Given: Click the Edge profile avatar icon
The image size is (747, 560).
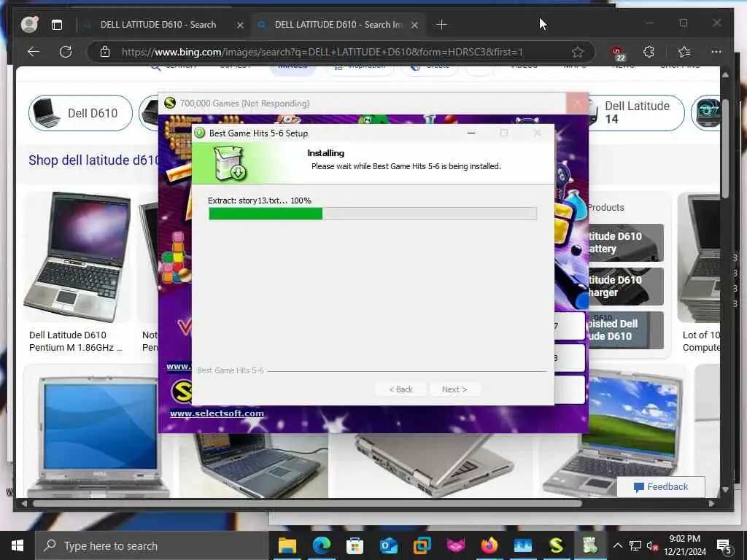Looking at the screenshot, I should (29, 24).
